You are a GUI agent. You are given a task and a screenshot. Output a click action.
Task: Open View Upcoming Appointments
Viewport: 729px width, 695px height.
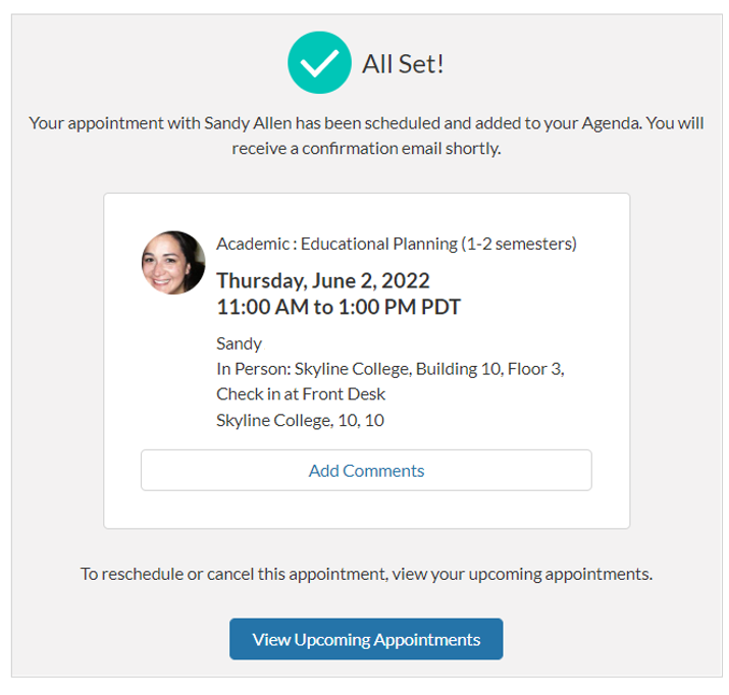click(x=366, y=639)
